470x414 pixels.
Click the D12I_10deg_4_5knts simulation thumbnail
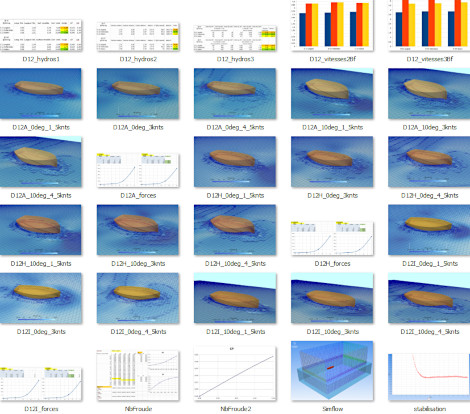(x=429, y=298)
